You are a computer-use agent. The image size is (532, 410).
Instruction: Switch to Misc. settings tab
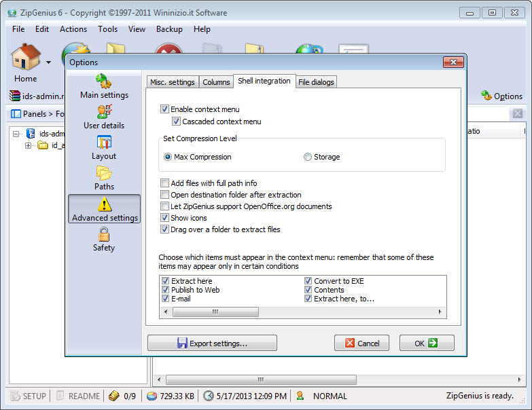tap(173, 82)
